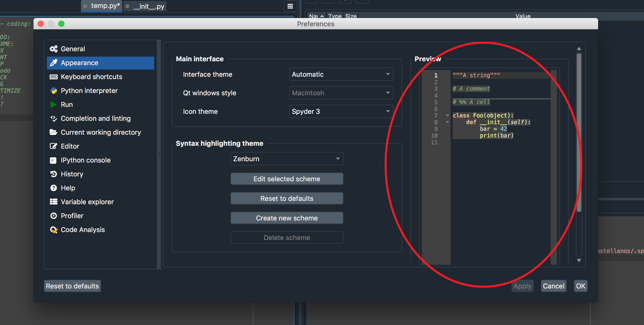
Task: Click the Create new scheme button
Action: [x=286, y=218]
